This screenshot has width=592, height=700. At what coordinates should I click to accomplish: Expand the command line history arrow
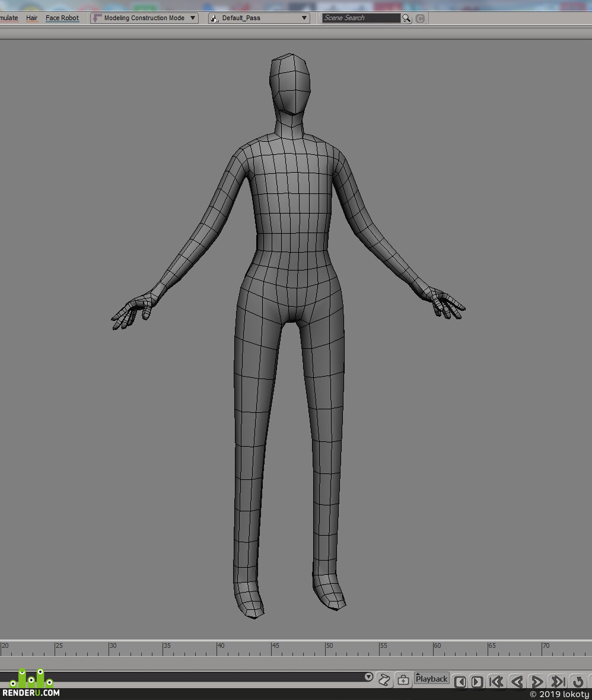tap(369, 677)
